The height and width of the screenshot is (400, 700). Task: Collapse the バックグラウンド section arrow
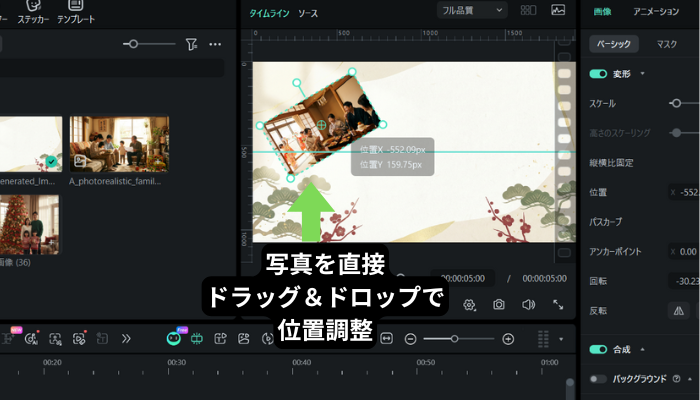pos(690,379)
